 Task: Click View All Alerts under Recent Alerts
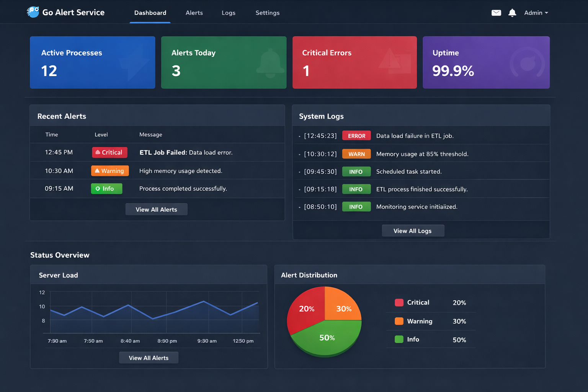point(156,209)
